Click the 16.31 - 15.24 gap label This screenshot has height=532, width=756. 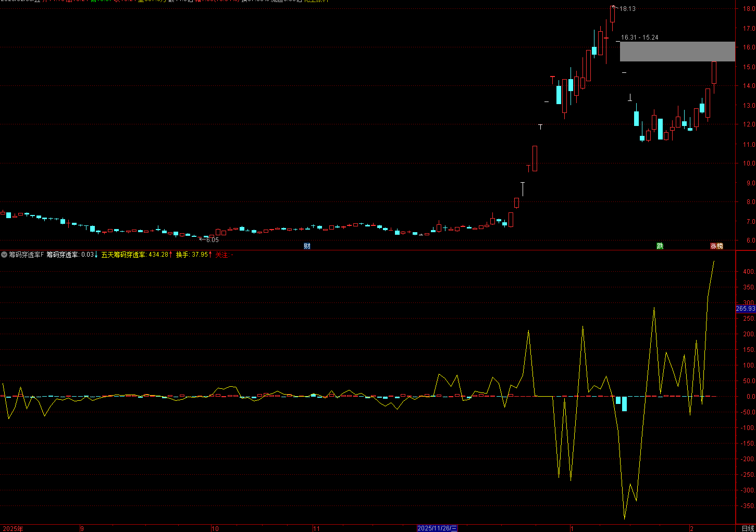pos(639,37)
